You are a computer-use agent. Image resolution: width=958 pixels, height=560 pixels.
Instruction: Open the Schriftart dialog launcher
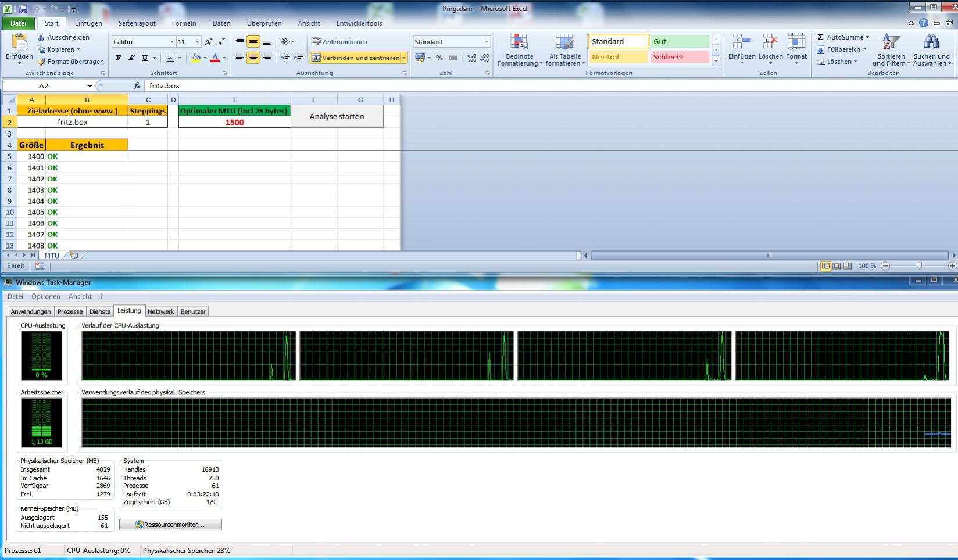click(224, 73)
